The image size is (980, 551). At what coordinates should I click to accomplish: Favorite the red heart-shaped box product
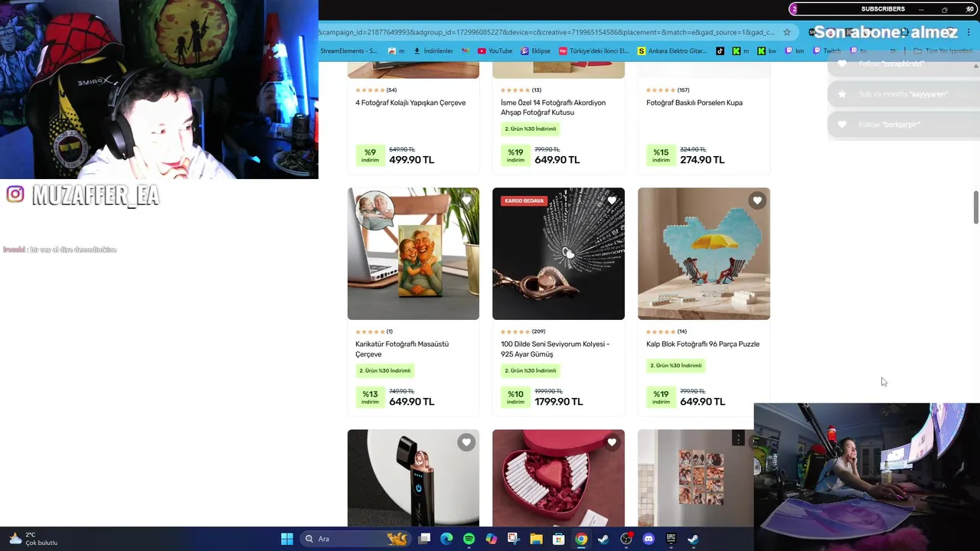pyautogui.click(x=612, y=442)
